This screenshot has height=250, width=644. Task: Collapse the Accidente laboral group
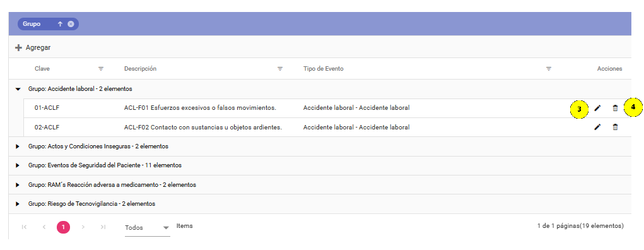(18, 89)
